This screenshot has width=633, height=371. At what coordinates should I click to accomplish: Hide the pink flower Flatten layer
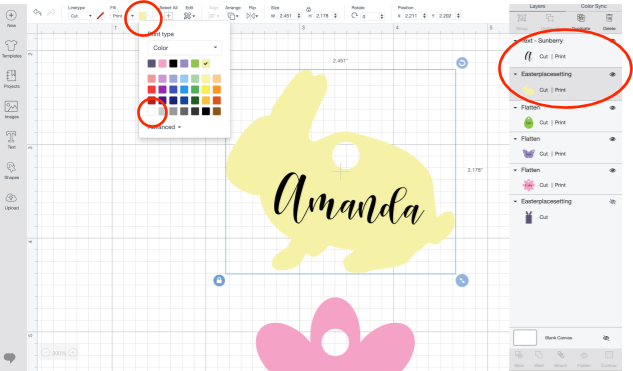pos(612,170)
